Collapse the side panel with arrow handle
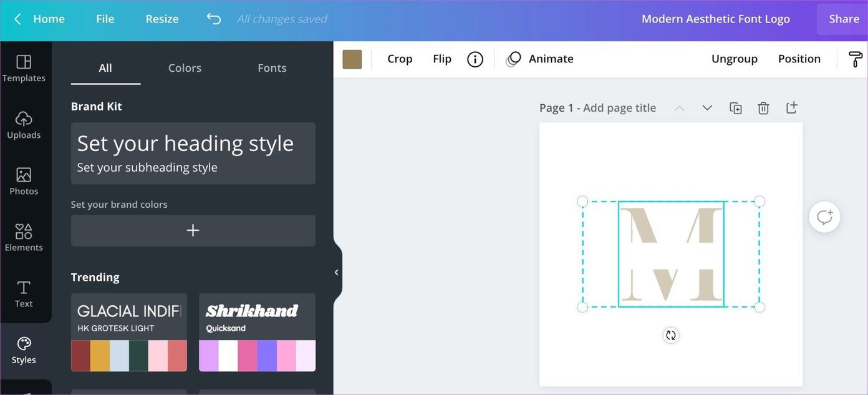This screenshot has height=395, width=868. 337,272
